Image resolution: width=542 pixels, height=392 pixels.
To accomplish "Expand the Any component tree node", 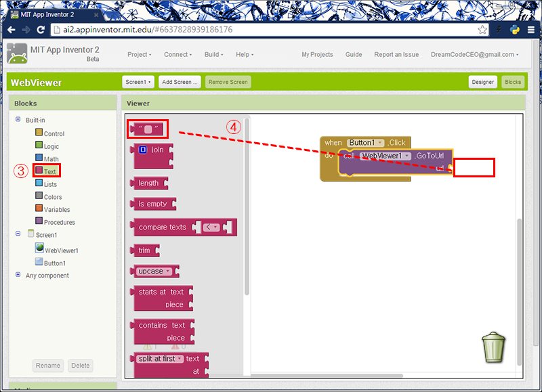I will click(18, 275).
